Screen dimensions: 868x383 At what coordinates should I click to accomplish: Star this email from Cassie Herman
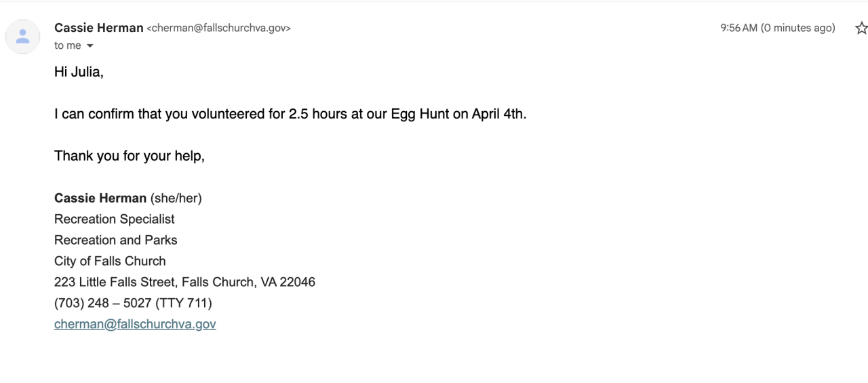pyautogui.click(x=861, y=28)
